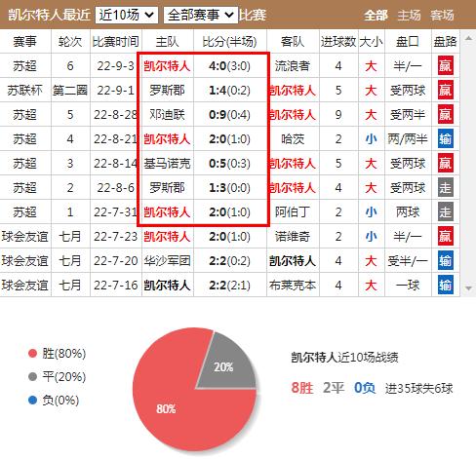This screenshot has width=476, height=459.
Task: Click the 比分(半场) column header
Action: click(229, 42)
